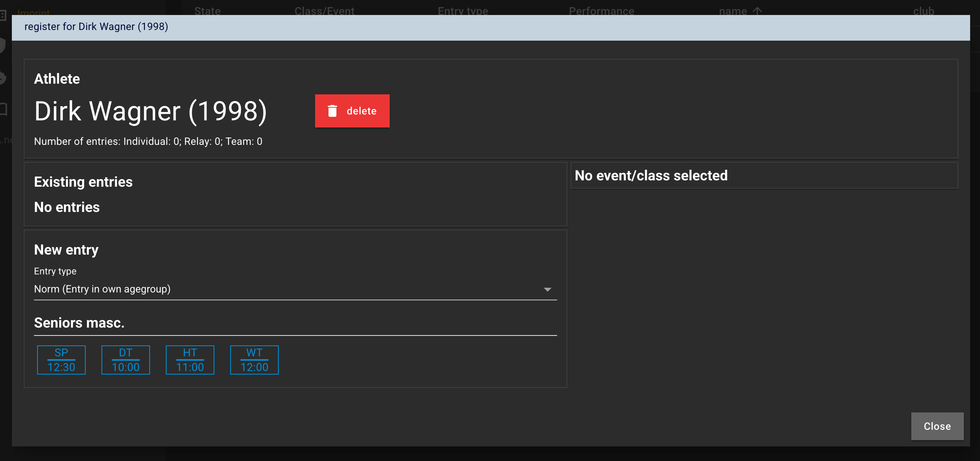Sort by Performance column header

(x=601, y=11)
